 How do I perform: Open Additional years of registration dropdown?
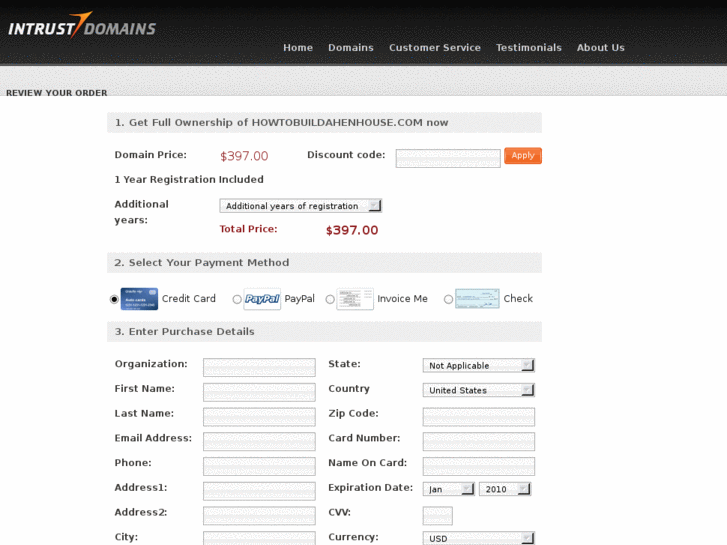[x=300, y=206]
